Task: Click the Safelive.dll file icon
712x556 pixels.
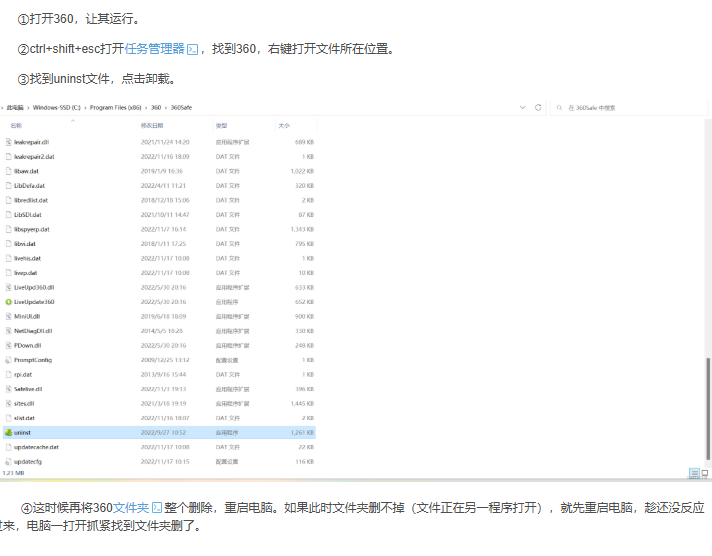Action: point(8,389)
